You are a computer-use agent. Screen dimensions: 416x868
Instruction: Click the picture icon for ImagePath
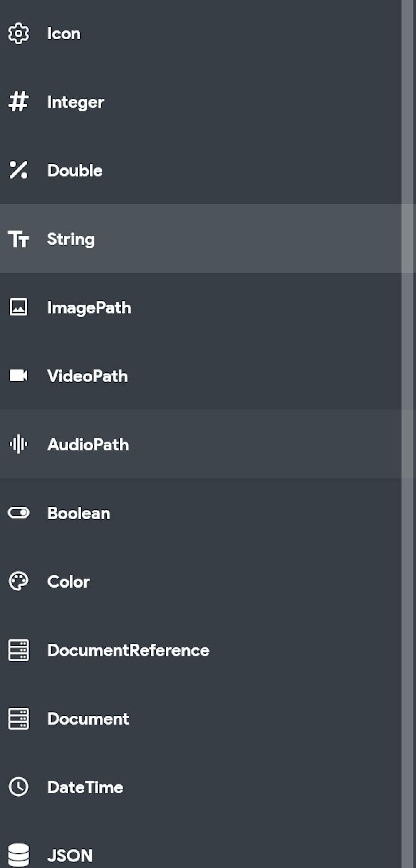click(19, 307)
